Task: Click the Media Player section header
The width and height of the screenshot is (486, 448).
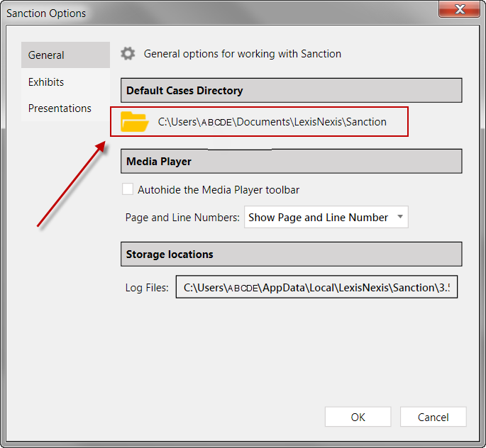Action: [x=292, y=162]
